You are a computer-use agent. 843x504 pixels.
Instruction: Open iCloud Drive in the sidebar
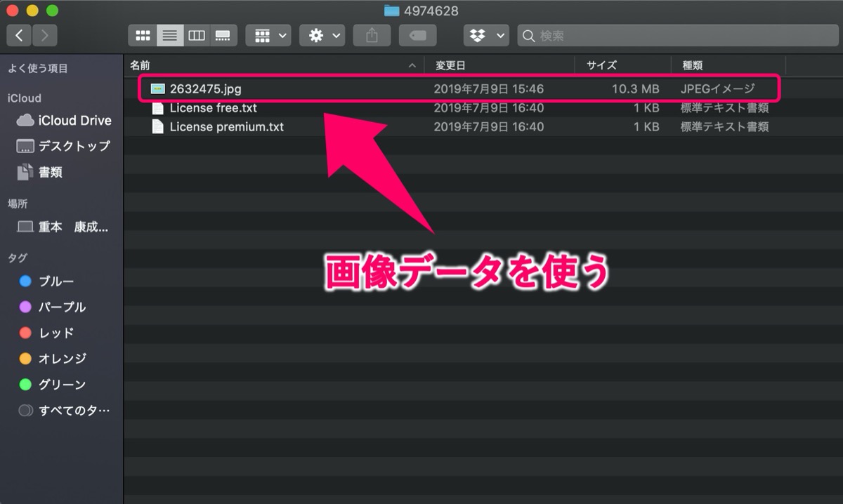click(63, 121)
